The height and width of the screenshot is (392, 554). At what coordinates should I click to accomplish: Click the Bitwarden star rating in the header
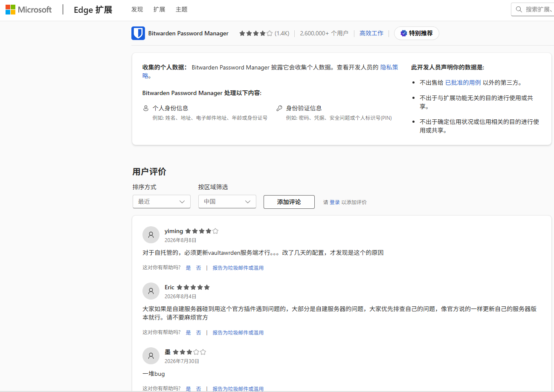coord(255,33)
